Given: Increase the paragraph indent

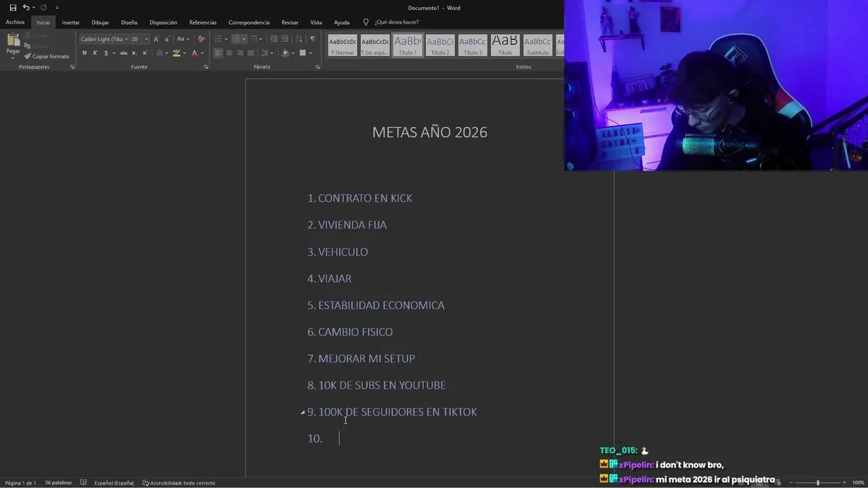Looking at the screenshot, I should coord(284,39).
